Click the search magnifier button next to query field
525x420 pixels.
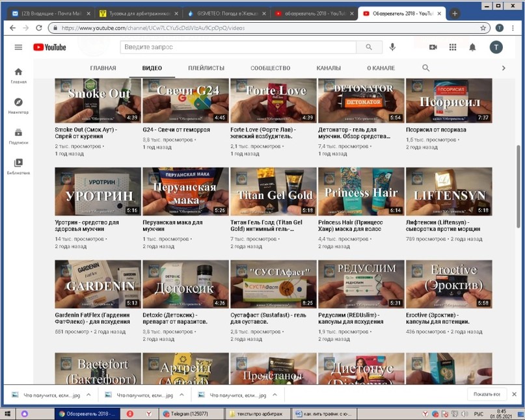coord(369,47)
